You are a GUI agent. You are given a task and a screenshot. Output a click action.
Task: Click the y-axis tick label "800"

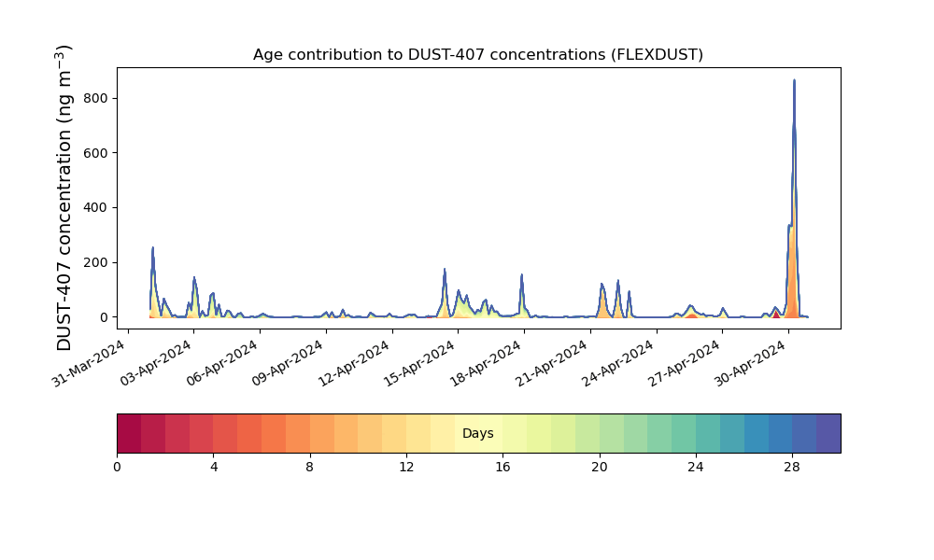tap(95, 98)
